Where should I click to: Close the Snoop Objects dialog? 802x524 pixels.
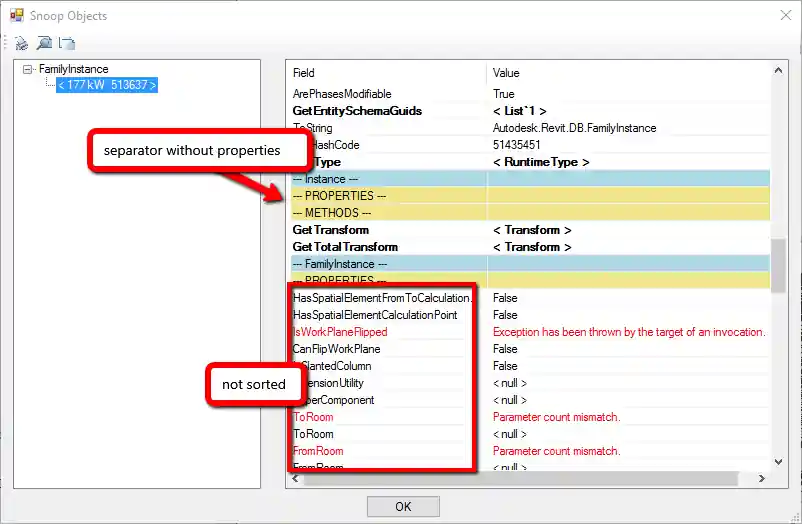[x=780, y=15]
